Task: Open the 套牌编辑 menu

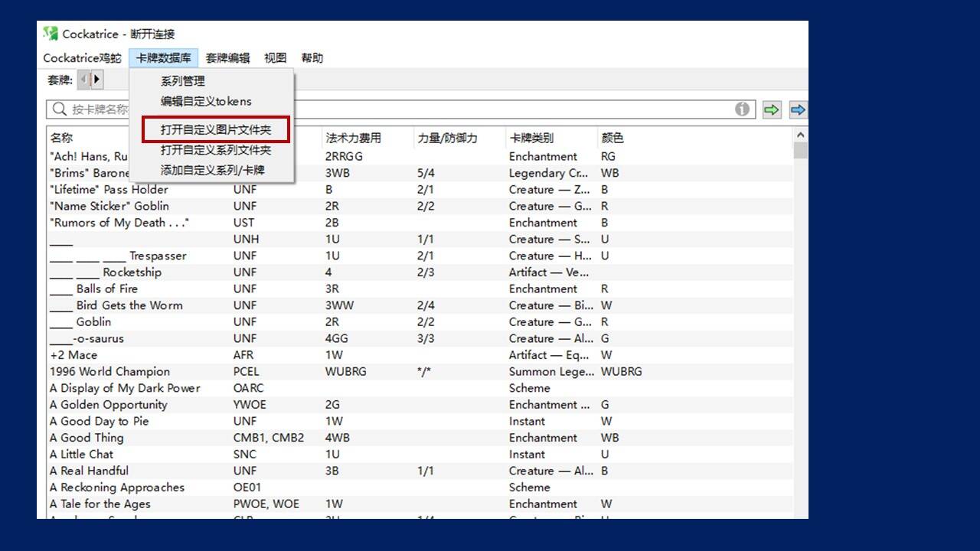Action: (227, 58)
